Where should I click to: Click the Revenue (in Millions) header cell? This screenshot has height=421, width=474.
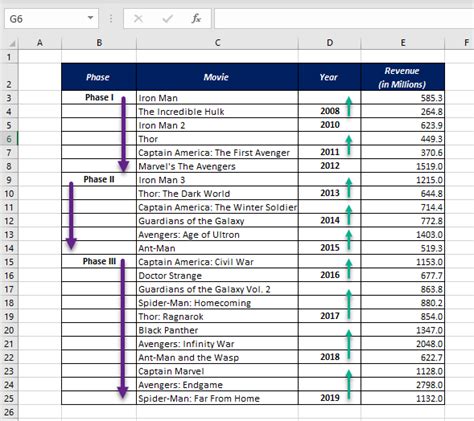coord(403,77)
